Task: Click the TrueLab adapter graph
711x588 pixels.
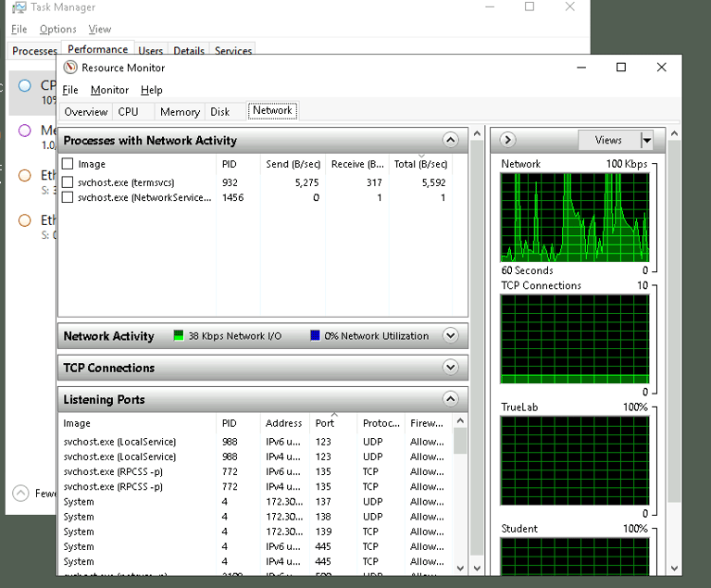Action: click(575, 460)
